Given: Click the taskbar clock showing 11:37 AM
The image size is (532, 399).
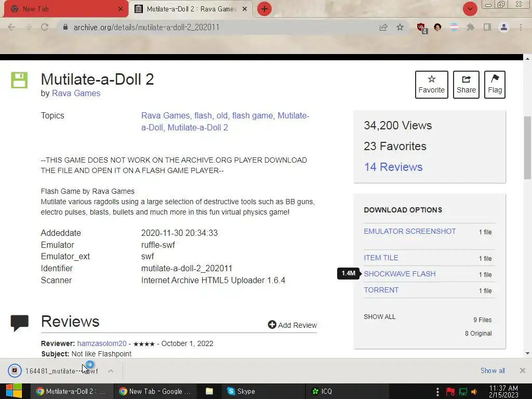Looking at the screenshot, I should pyautogui.click(x=503, y=391).
